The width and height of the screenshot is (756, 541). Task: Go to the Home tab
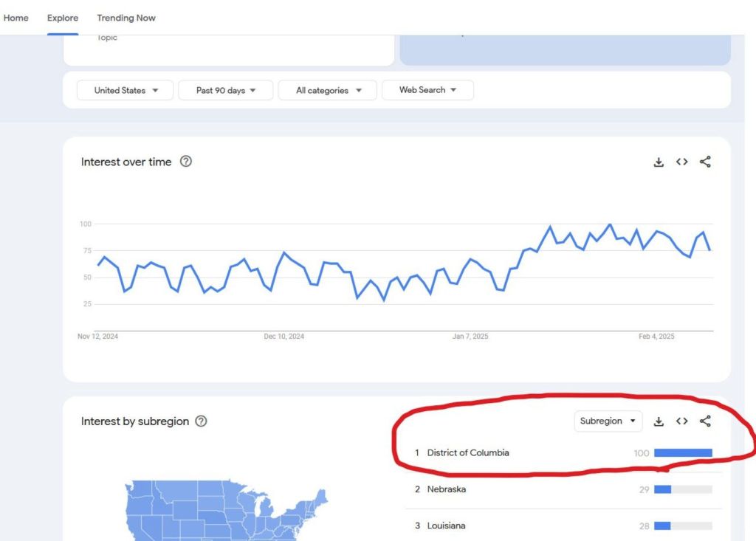coord(16,18)
